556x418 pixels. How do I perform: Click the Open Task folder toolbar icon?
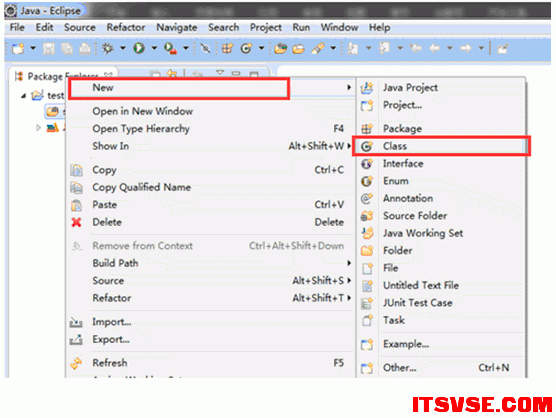(299, 48)
